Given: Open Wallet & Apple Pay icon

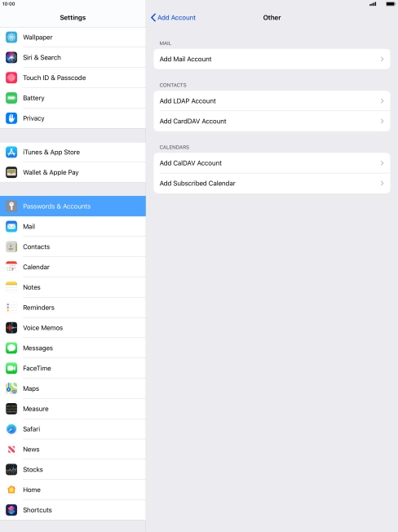Looking at the screenshot, I should click(11, 172).
